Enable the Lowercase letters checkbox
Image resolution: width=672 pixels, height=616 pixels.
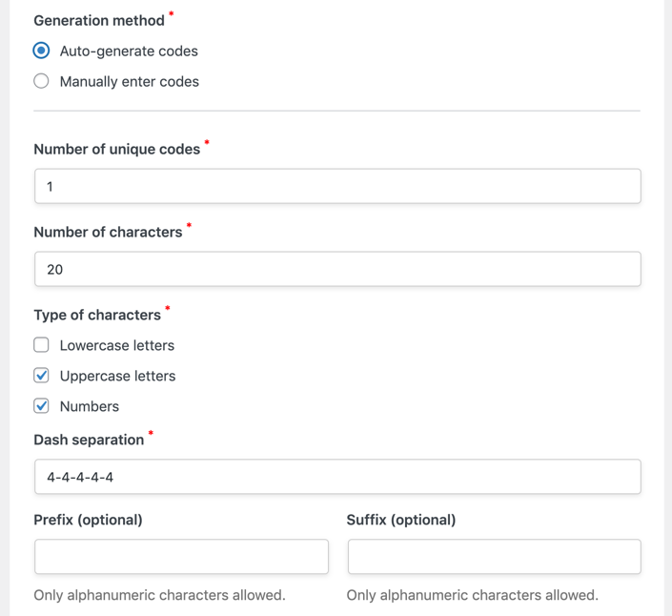(41, 345)
